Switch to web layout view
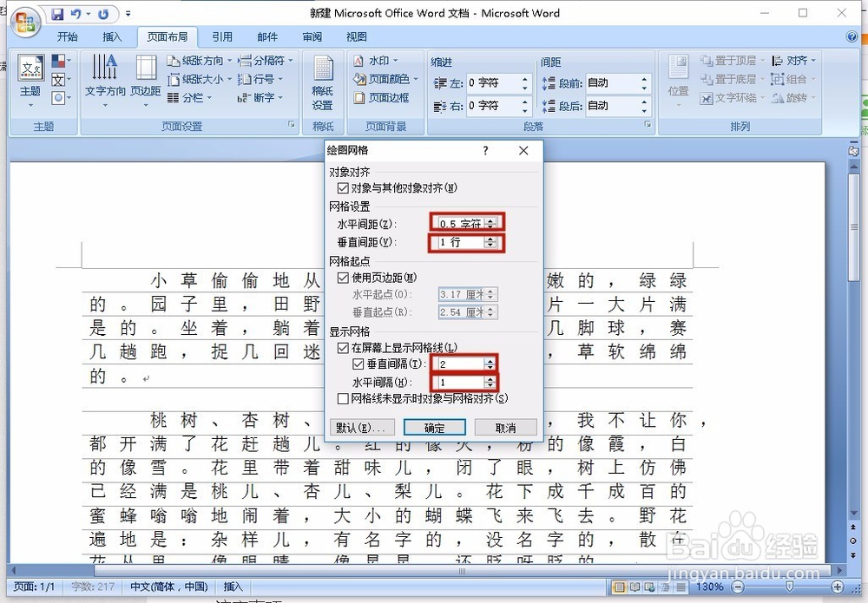Viewport: 868px width, 603px height. point(650,587)
